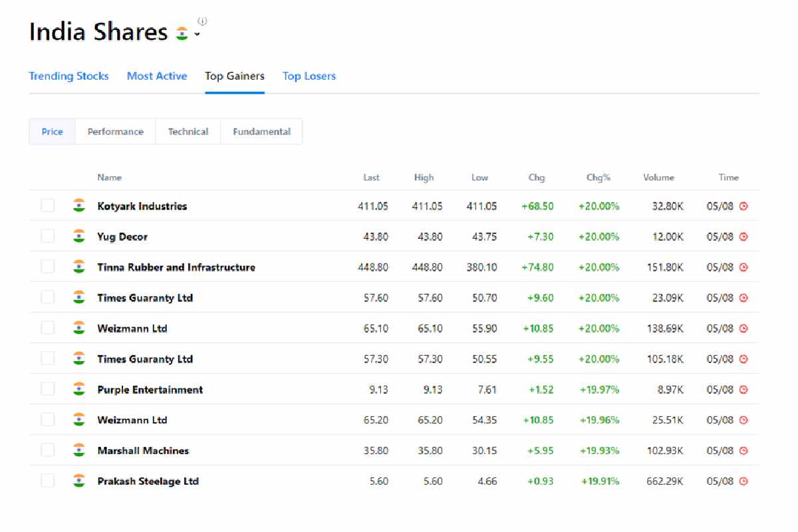Sort by the Volume column header
Screen dimensions: 798x532
coord(659,178)
